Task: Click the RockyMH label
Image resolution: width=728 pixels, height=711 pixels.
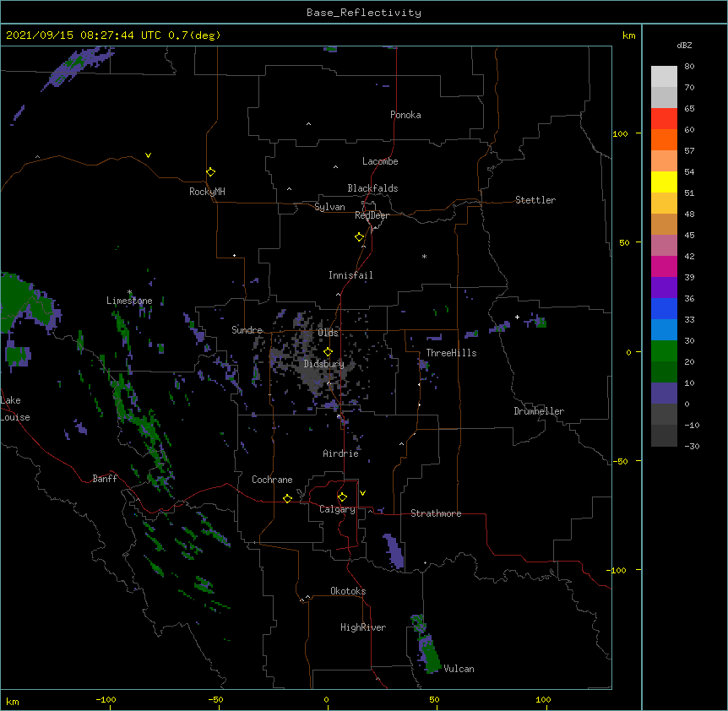Action: pos(207,192)
